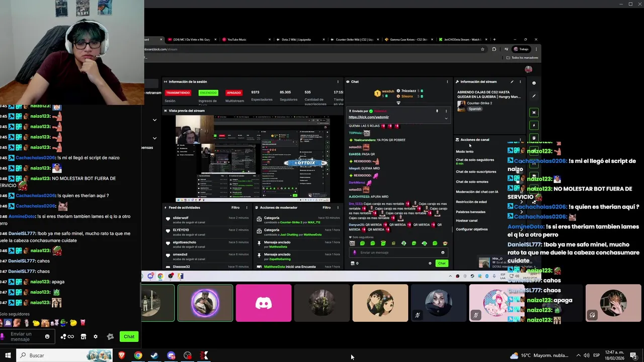Open session information panel options menu
The width and height of the screenshot is (644, 362).
pyautogui.click(x=338, y=81)
